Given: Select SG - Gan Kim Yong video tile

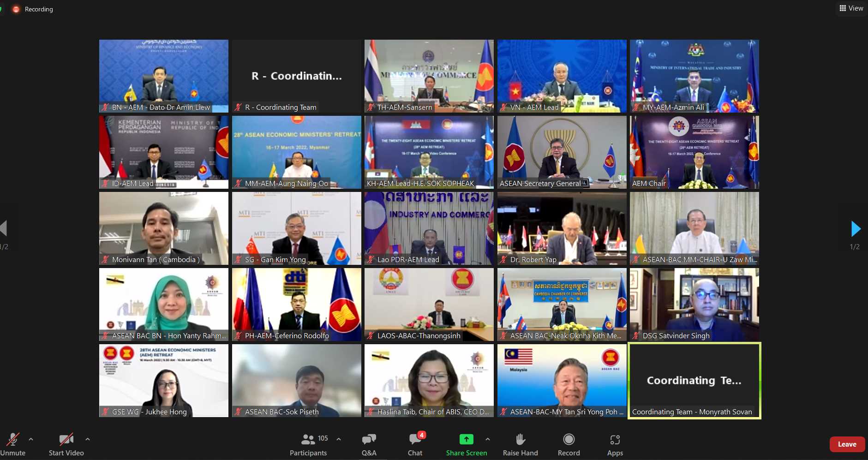Looking at the screenshot, I should click(297, 228).
